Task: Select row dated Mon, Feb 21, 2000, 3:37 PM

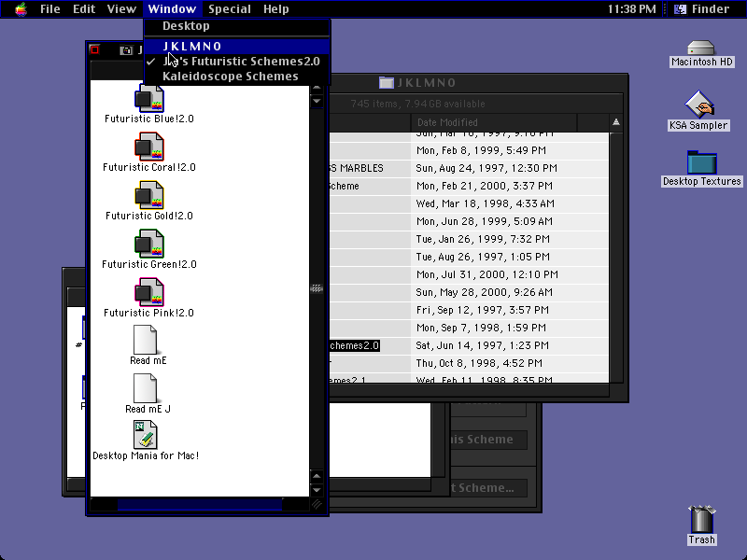Action: (469, 186)
